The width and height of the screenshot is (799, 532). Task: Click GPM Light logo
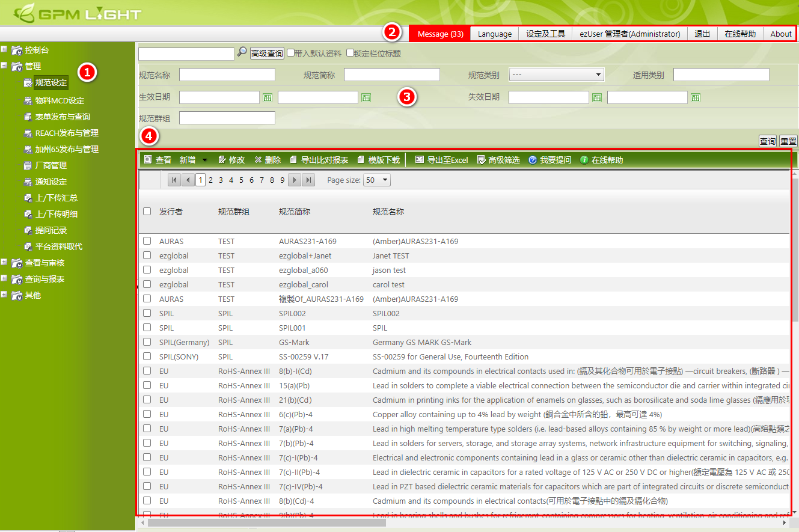tap(77, 13)
